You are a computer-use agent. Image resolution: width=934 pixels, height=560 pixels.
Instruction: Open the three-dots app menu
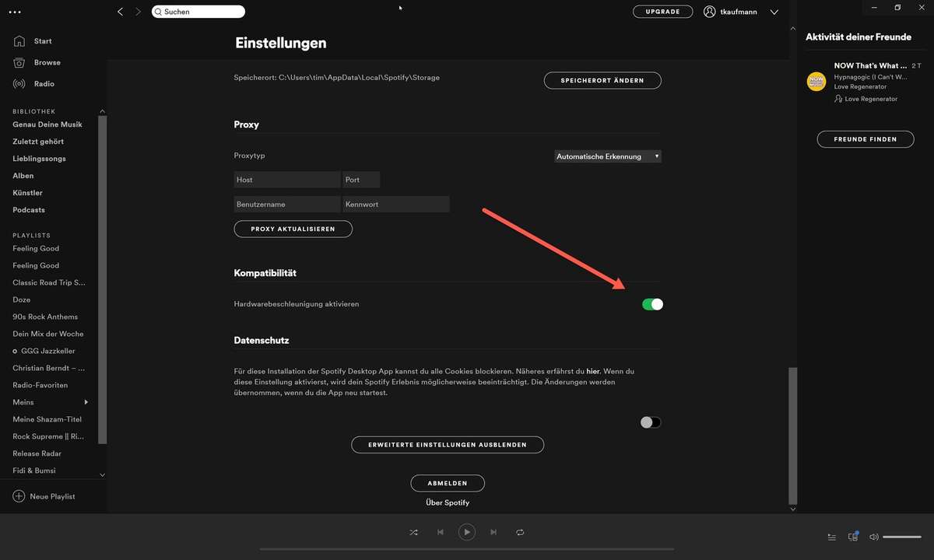pos(16,12)
